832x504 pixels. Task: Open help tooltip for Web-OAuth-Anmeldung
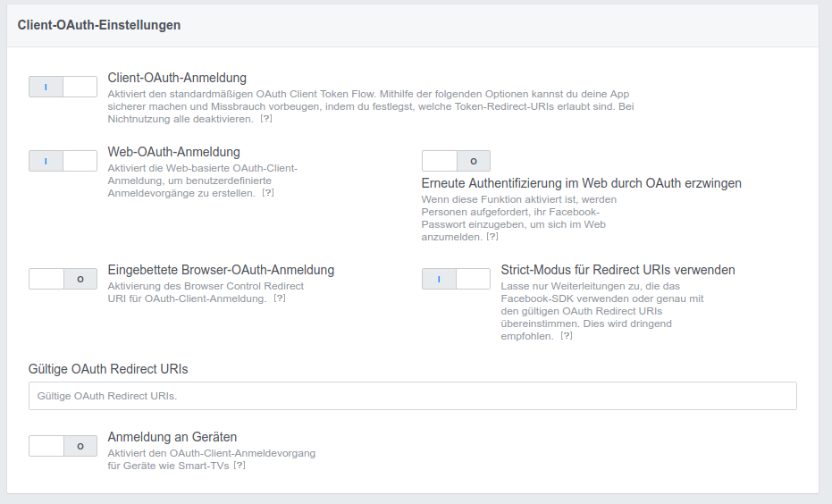pos(268,193)
